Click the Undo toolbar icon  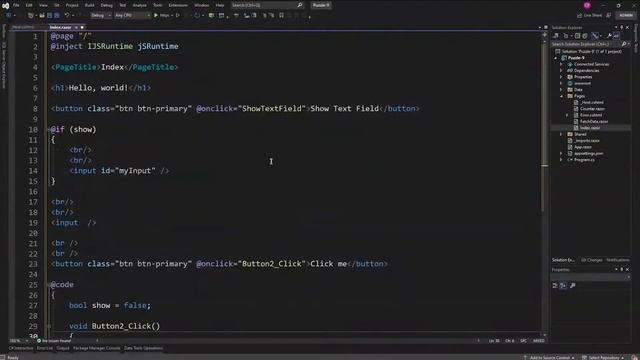coord(67,16)
